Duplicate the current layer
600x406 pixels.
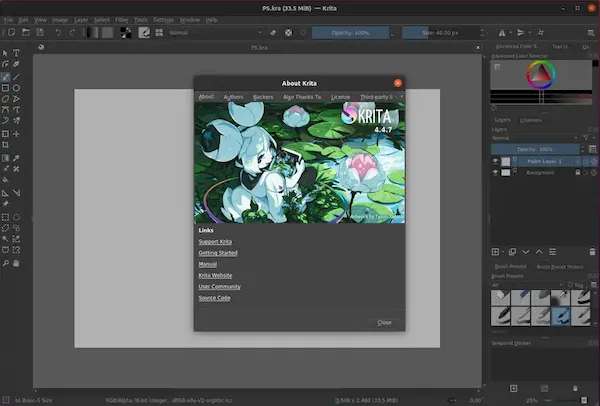click(512, 252)
